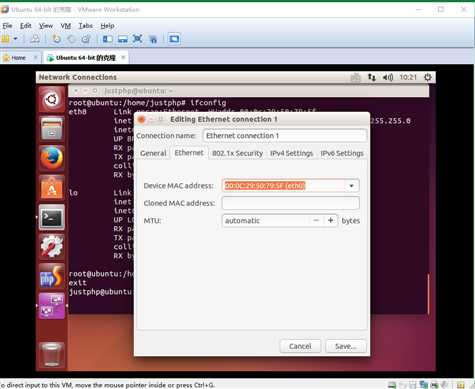Click the revert to snapshot toolbar icon
Screen dimensions: 475x389
click(71, 39)
